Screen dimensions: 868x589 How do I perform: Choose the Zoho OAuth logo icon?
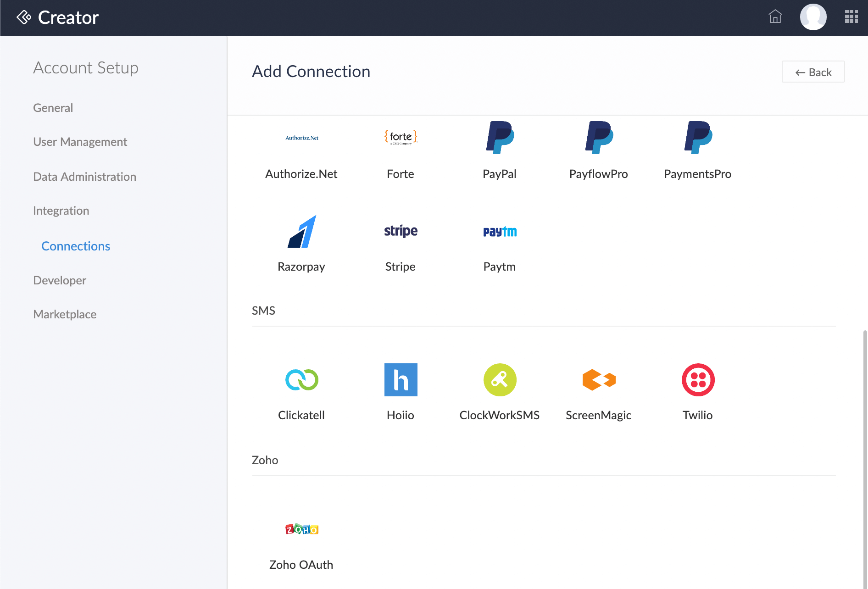(x=302, y=529)
